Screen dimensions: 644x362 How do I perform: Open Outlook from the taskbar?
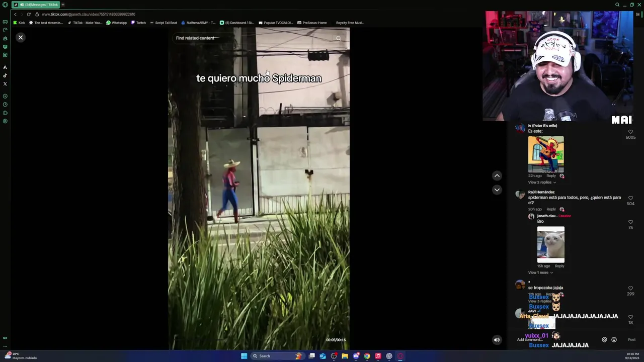323,356
